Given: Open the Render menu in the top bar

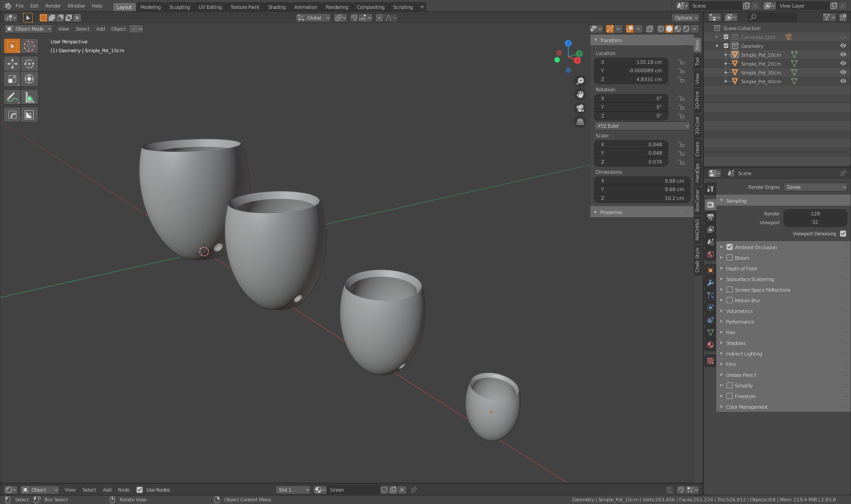Looking at the screenshot, I should click(53, 6).
